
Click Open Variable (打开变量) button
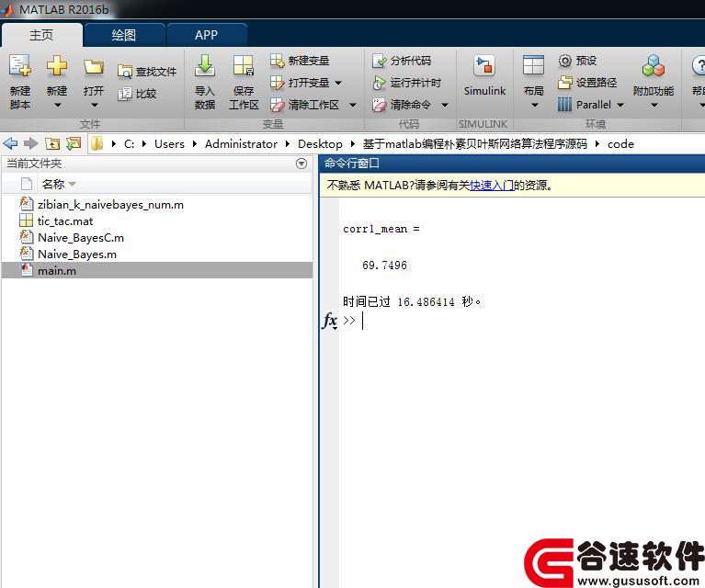click(x=300, y=83)
